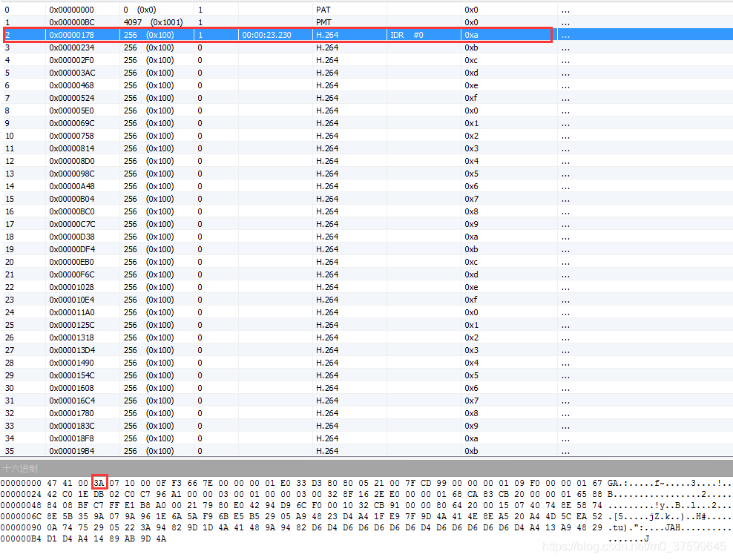The height and width of the screenshot is (560, 733).
Task: Click hex line address 00000000
Action: tap(21, 483)
